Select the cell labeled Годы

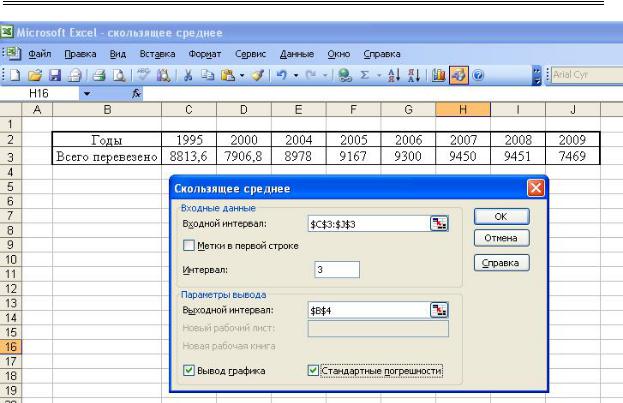pyautogui.click(x=107, y=140)
